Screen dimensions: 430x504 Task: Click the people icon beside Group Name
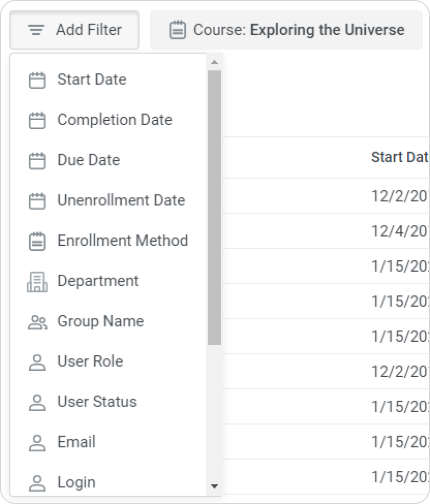37,321
